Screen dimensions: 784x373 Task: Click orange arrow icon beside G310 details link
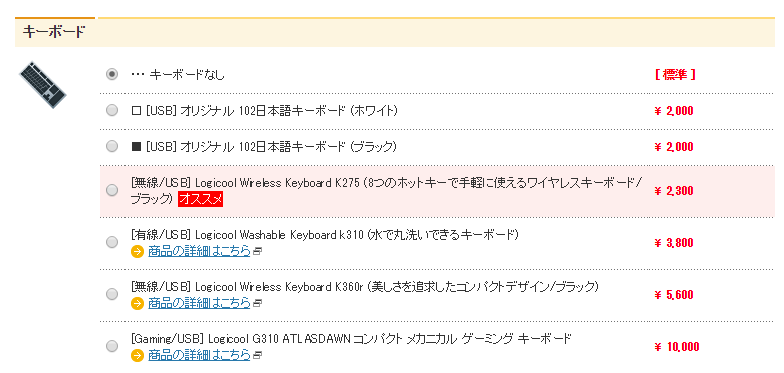(x=137, y=355)
